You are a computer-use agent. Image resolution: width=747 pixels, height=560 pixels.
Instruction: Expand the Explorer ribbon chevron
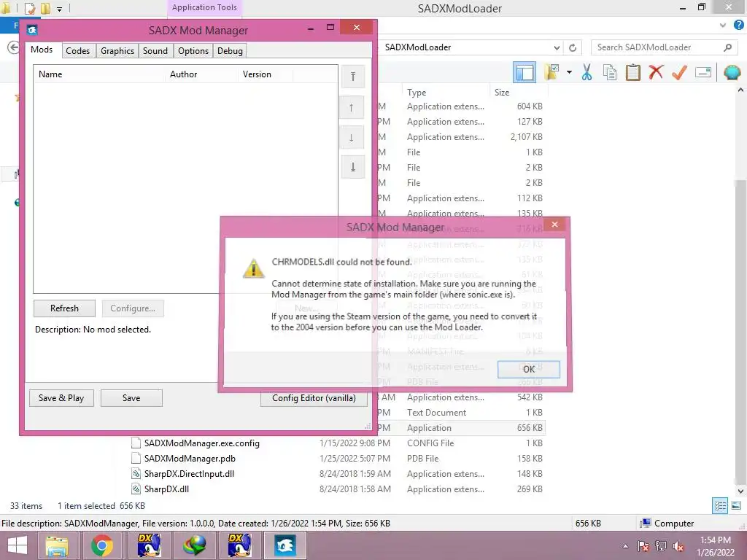[x=723, y=25]
